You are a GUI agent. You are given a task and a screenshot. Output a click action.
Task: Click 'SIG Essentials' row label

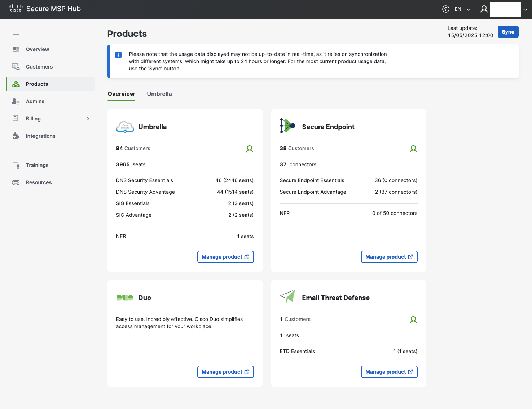133,203
